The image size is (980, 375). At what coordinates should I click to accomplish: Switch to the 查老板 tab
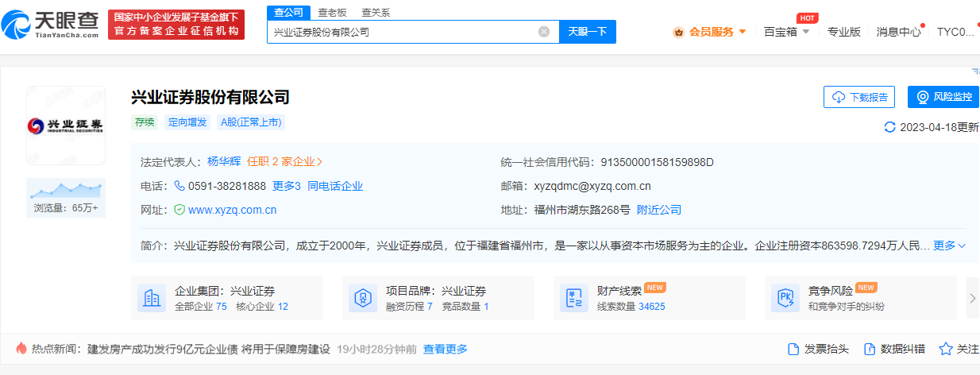330,13
